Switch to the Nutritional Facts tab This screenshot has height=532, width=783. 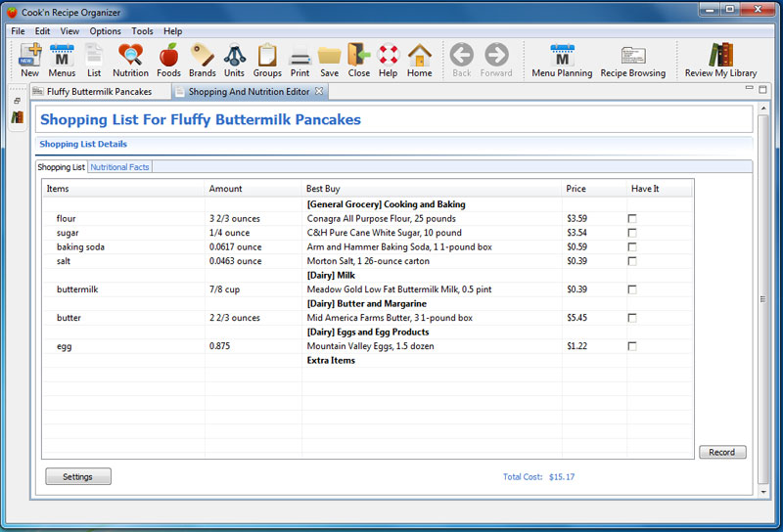coord(119,167)
